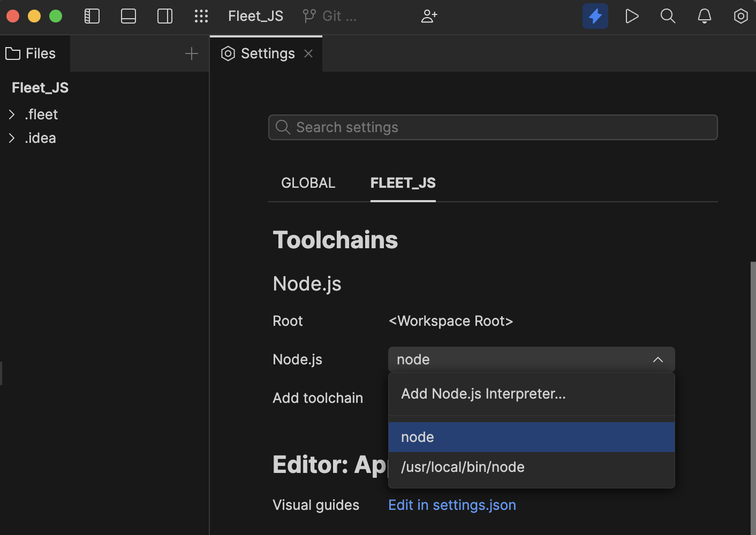Open the Git panel icon
The height and width of the screenshot is (535, 756).
click(309, 16)
